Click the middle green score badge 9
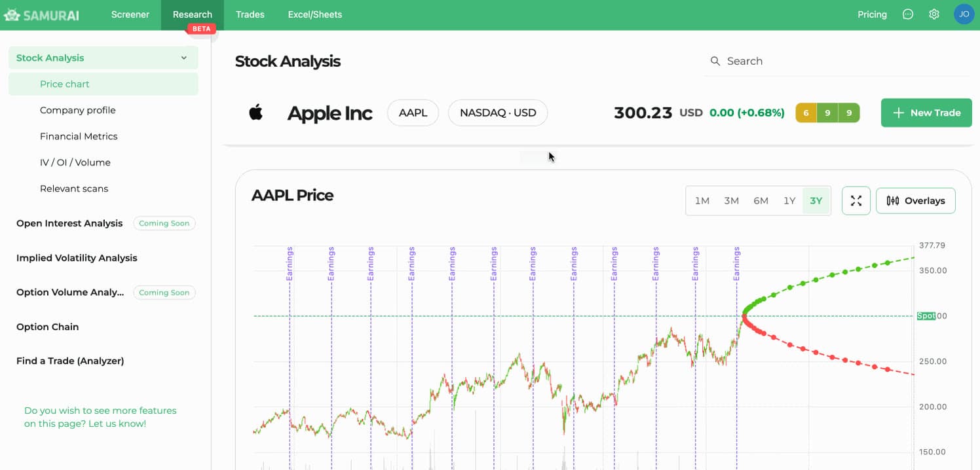Screen dimensions: 980x470 click(827, 113)
